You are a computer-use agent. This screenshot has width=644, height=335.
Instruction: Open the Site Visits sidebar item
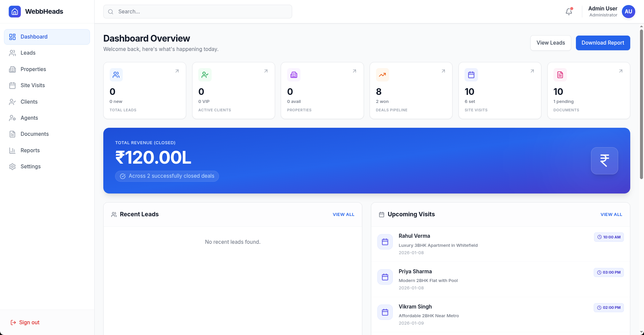point(33,86)
